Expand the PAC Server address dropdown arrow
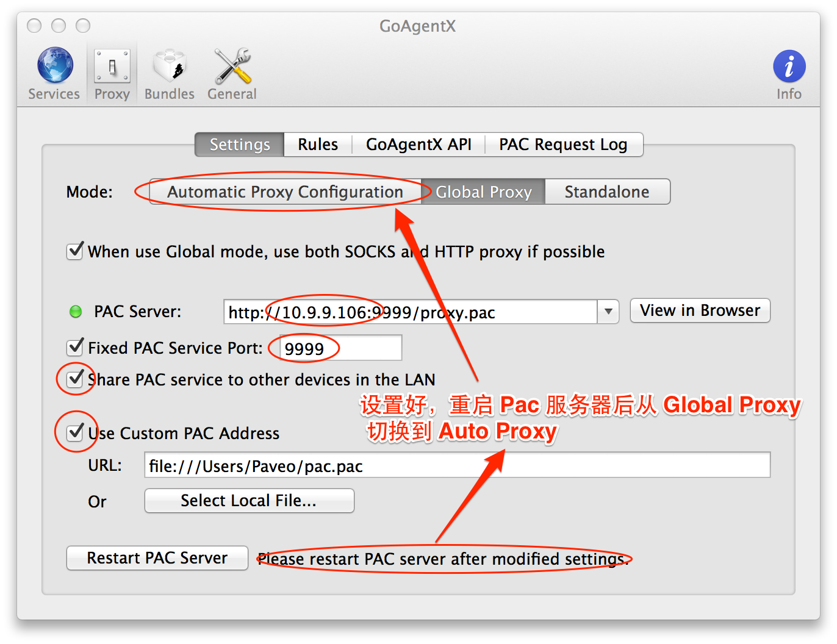837x644 pixels. (608, 312)
